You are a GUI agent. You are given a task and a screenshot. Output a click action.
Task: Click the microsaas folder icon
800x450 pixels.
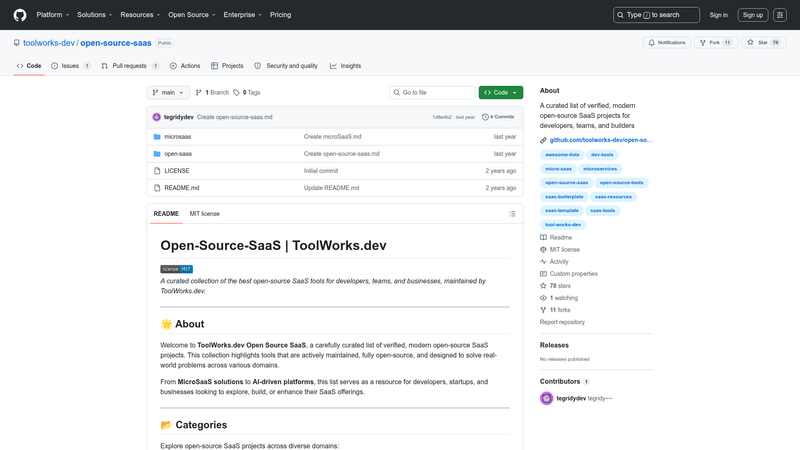[157, 137]
